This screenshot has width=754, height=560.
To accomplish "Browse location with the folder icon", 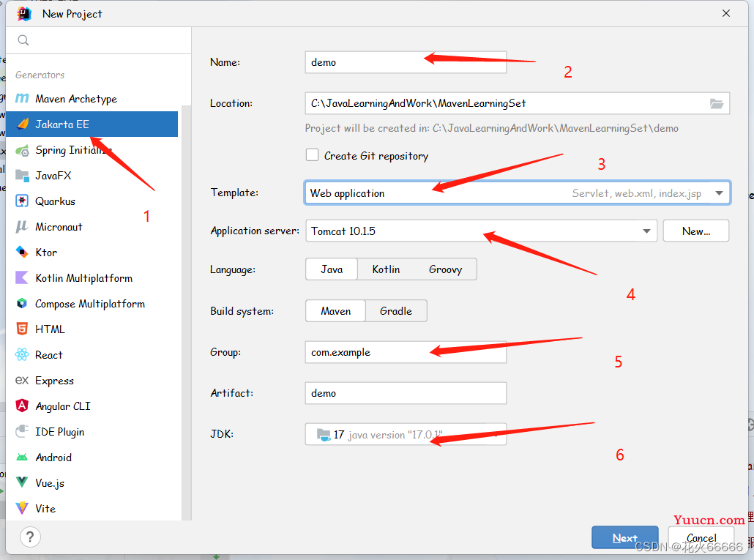I will (717, 103).
